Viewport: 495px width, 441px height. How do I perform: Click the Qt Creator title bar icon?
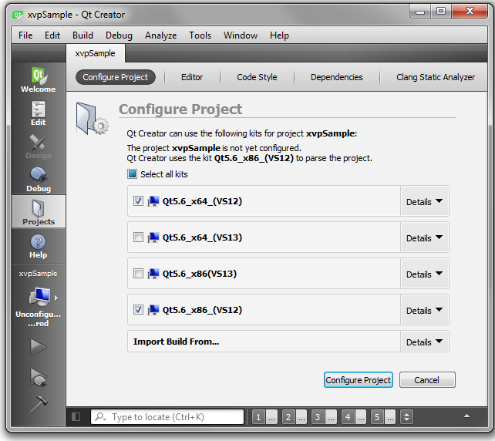pyautogui.click(x=17, y=15)
